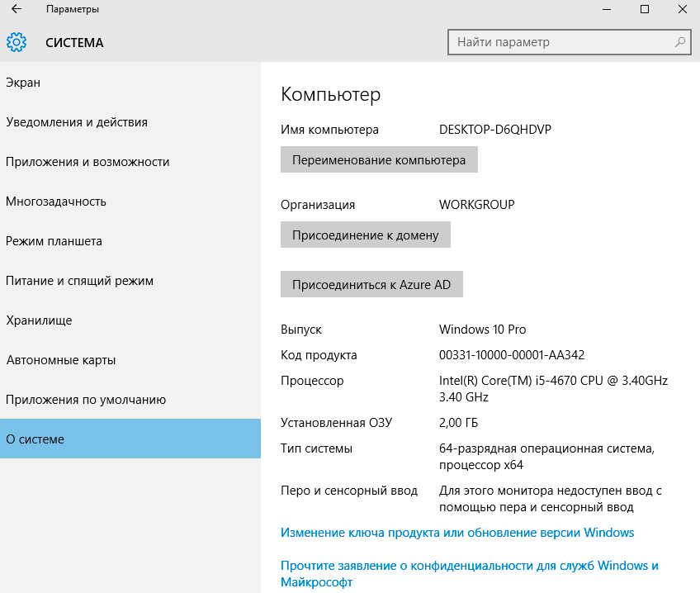This screenshot has height=593, width=700.
Task: Click the Присоединение к домену button
Action: point(366,235)
